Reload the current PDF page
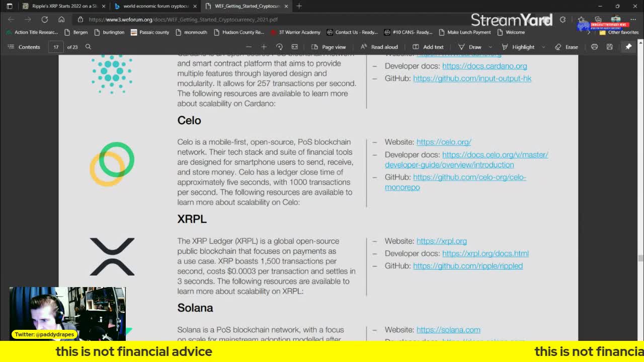Screen dimensions: 644x362 [45, 19]
